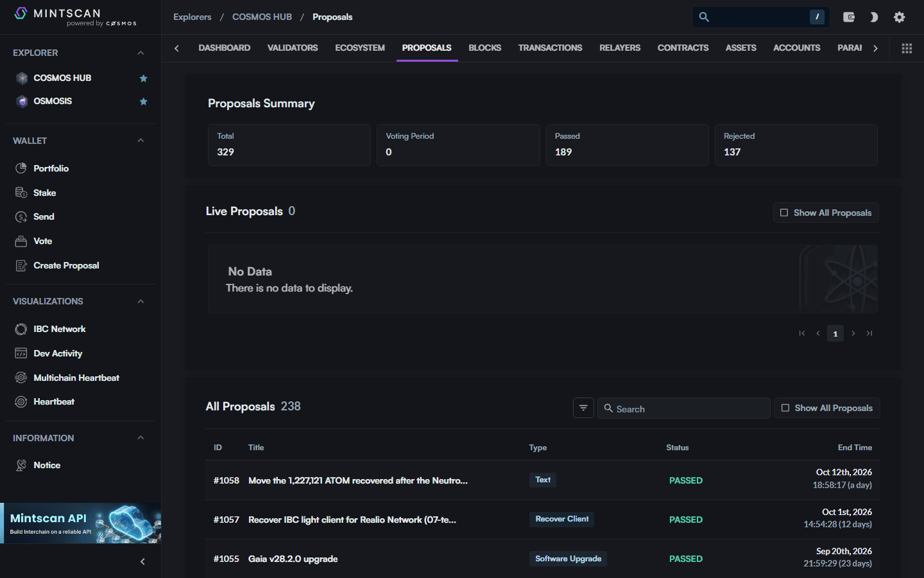Open Send page

44,216
